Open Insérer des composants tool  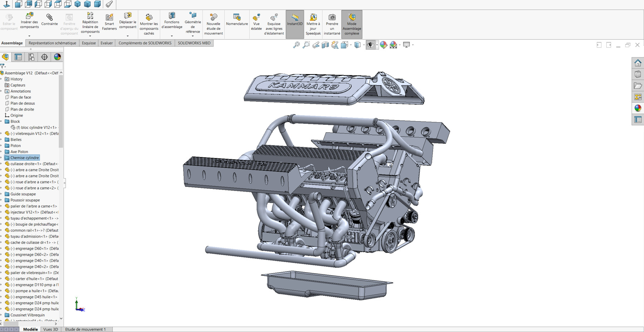click(x=29, y=21)
